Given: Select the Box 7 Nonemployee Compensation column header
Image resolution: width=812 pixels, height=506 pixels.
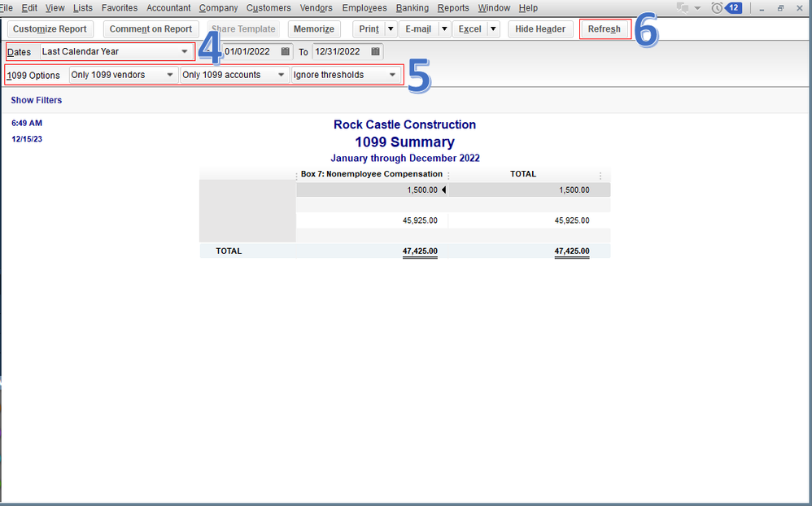Looking at the screenshot, I should 372,174.
